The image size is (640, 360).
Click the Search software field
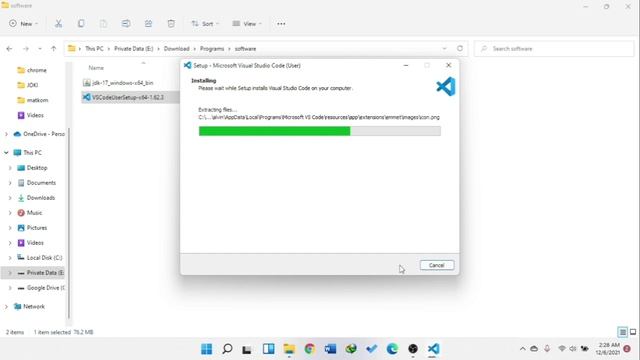[x=554, y=49]
